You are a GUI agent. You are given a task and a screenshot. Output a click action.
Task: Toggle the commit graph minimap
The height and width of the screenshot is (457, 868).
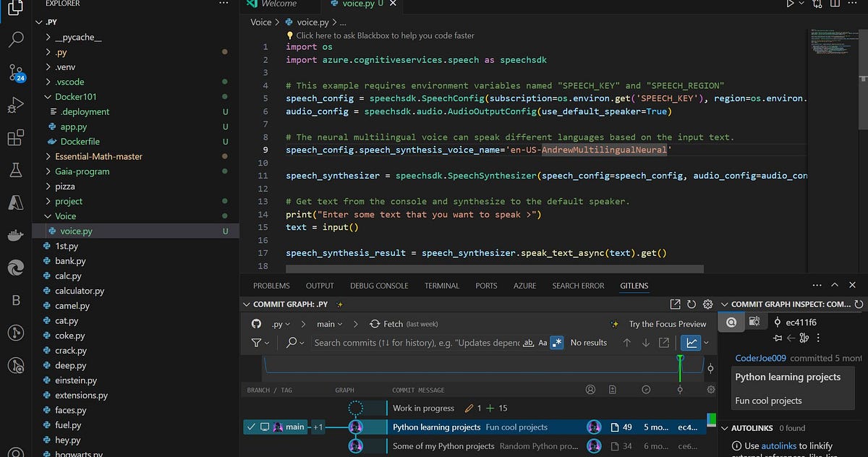coord(692,343)
